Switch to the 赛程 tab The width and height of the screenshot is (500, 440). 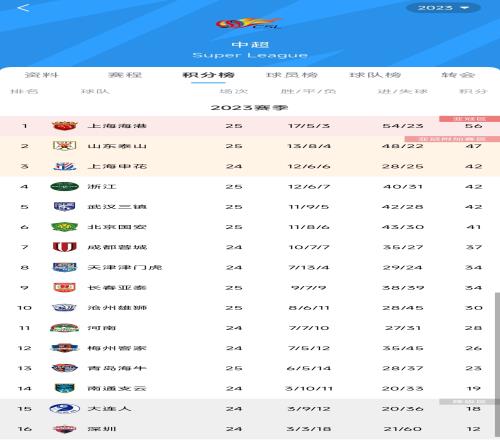125,75
